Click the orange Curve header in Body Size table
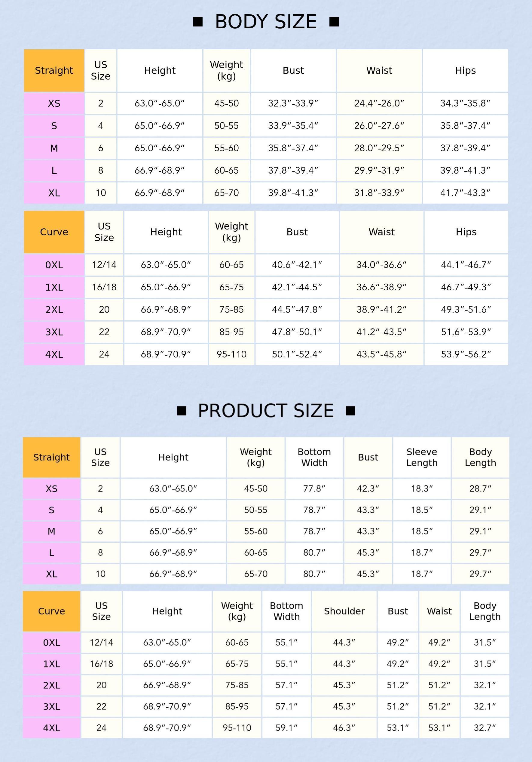This screenshot has width=532, height=762. [54, 232]
